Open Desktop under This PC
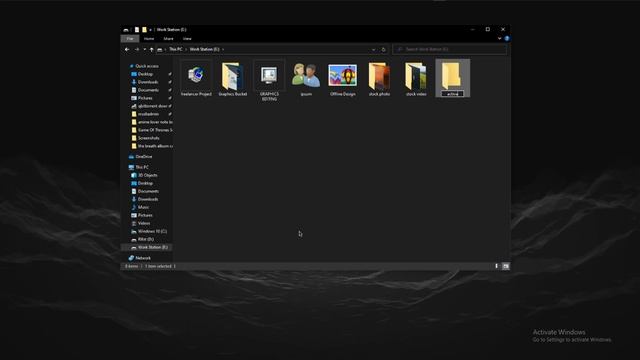Viewport: 640px width, 360px height. coord(145,183)
